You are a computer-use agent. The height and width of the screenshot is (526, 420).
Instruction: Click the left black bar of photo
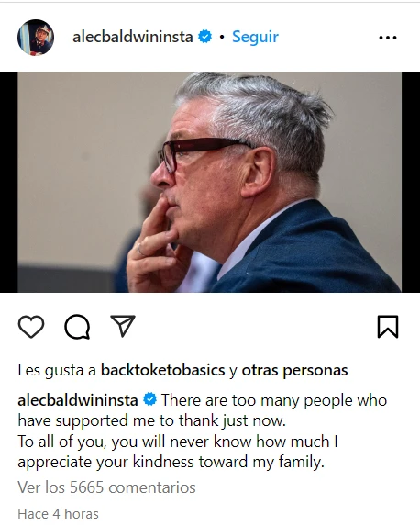(x=9, y=182)
